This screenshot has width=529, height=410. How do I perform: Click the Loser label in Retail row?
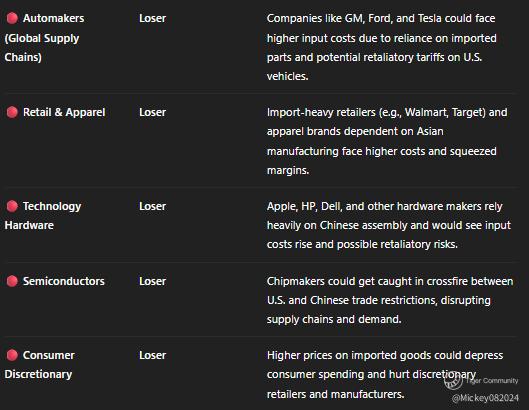[x=152, y=112]
